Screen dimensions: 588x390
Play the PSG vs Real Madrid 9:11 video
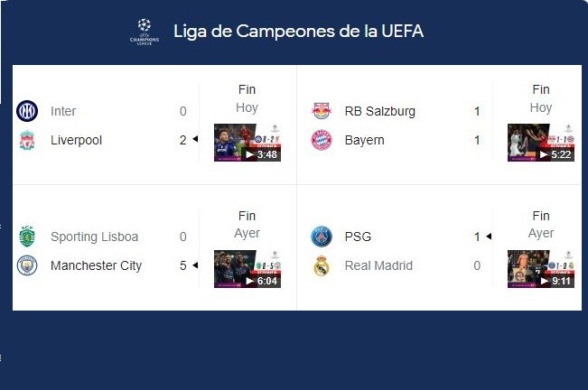click(x=541, y=269)
